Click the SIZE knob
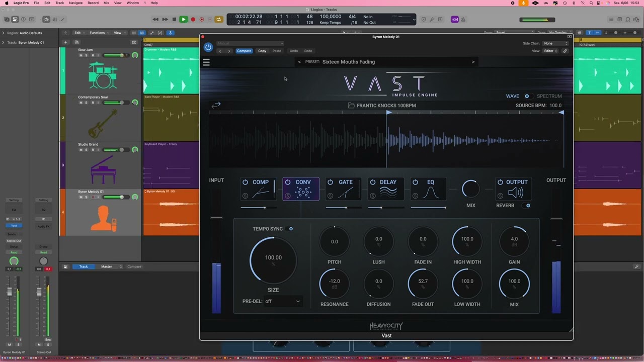644x362 pixels. tap(273, 259)
